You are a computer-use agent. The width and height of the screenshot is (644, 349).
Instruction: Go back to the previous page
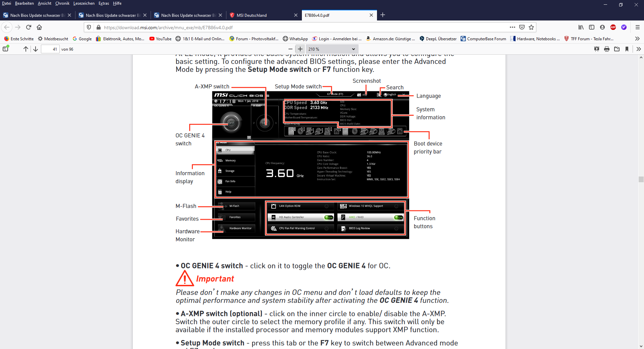7,27
